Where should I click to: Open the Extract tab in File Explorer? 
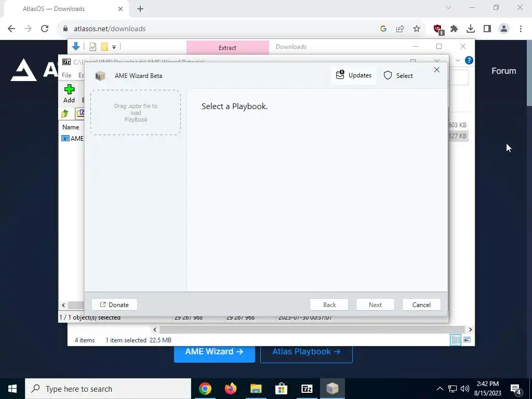coord(228,47)
